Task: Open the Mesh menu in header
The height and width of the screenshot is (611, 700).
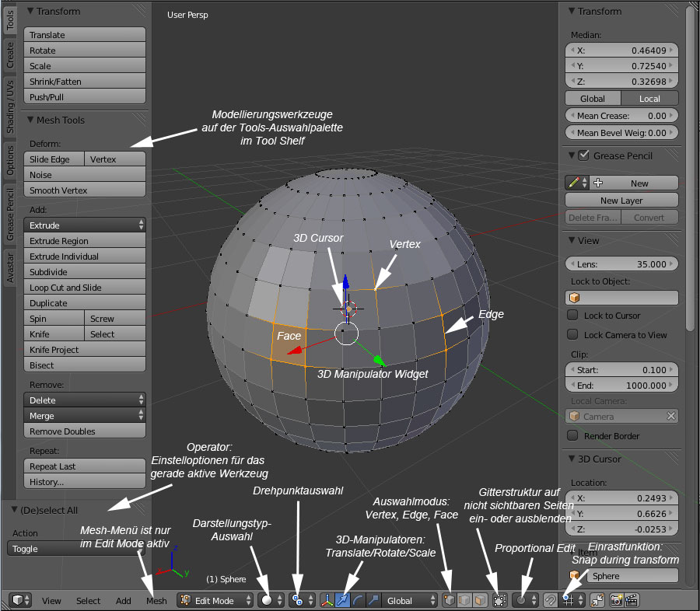Action: click(156, 601)
